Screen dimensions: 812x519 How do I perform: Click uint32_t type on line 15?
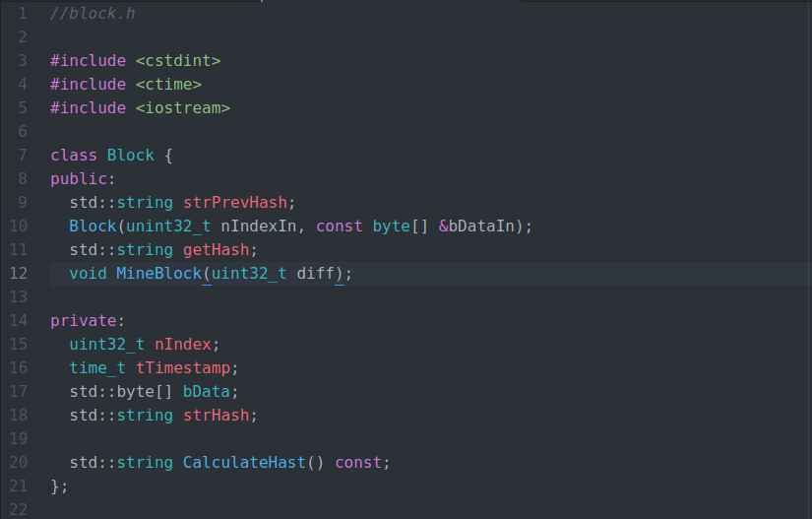tap(106, 344)
